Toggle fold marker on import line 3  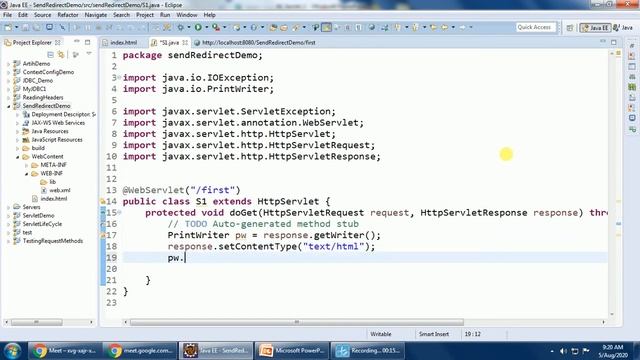point(119,77)
